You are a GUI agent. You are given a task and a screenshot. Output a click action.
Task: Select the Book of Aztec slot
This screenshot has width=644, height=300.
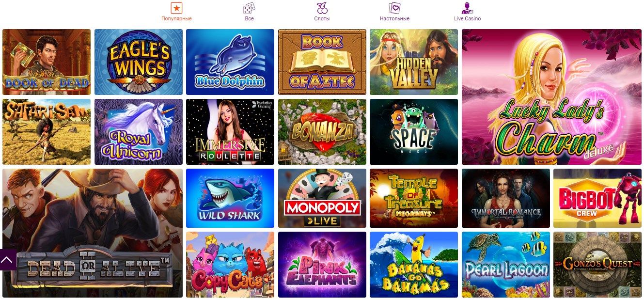322,62
